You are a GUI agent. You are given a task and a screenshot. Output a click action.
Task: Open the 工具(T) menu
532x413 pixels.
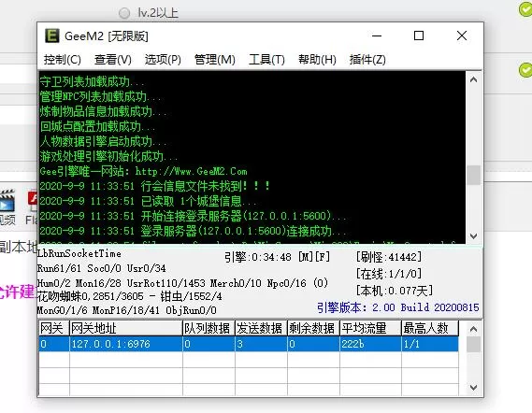click(x=266, y=60)
